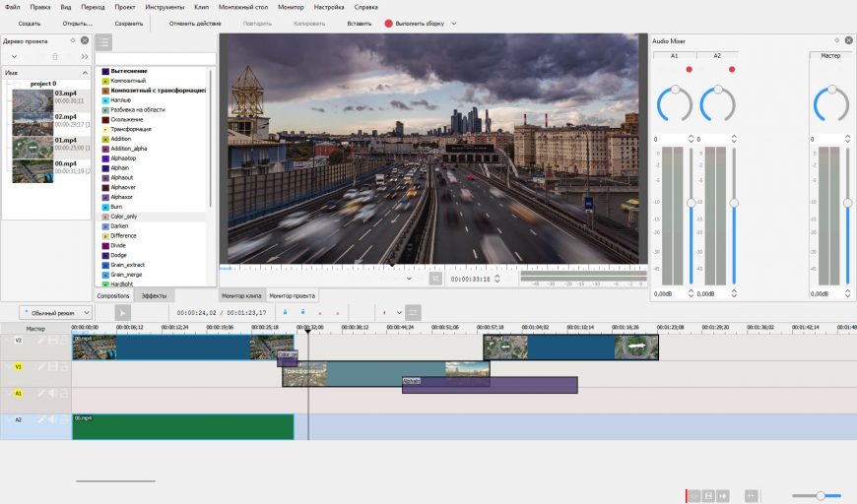Click the delete (trash) icon in the project bin
Image resolution: width=857 pixels, height=504 pixels.
click(54, 57)
